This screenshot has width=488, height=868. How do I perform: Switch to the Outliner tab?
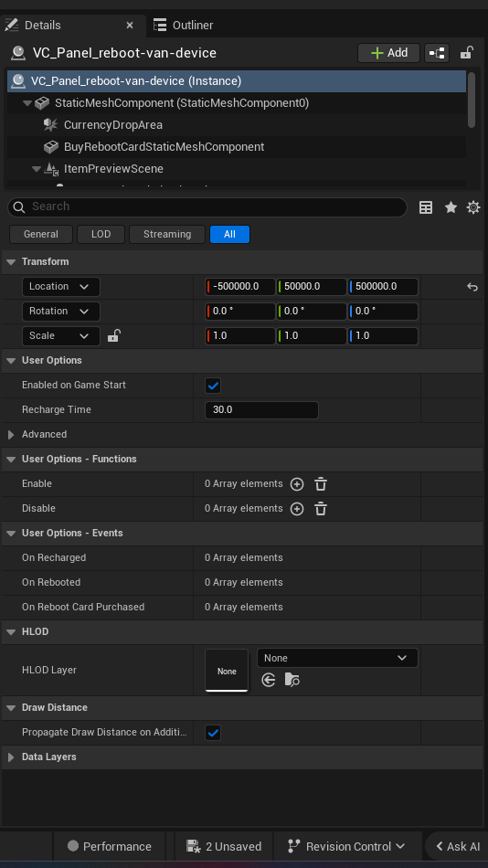pos(183,26)
